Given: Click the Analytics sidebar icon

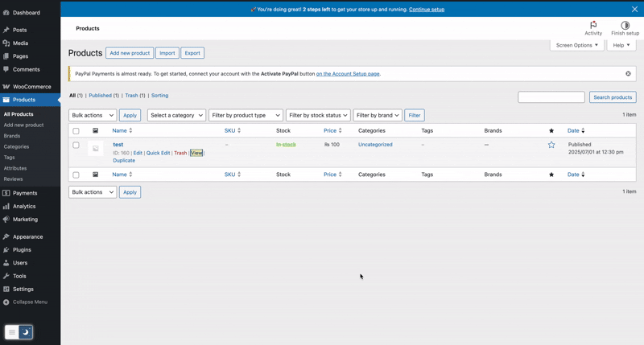Looking at the screenshot, I should [6, 207].
